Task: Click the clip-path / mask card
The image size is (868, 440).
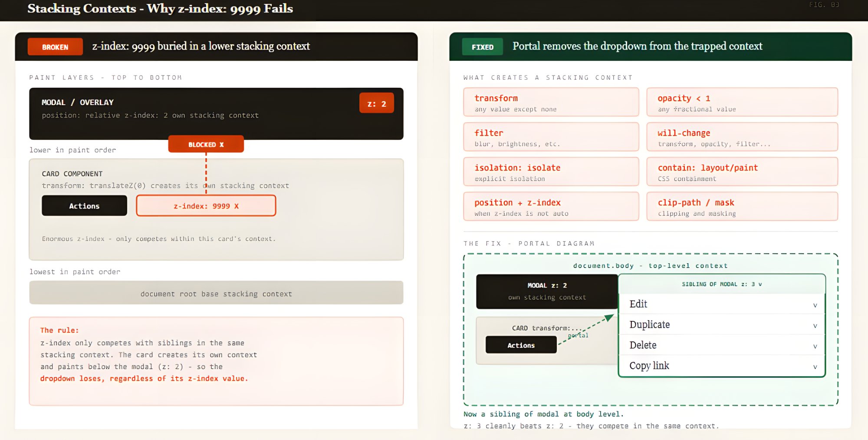Action: coord(742,207)
